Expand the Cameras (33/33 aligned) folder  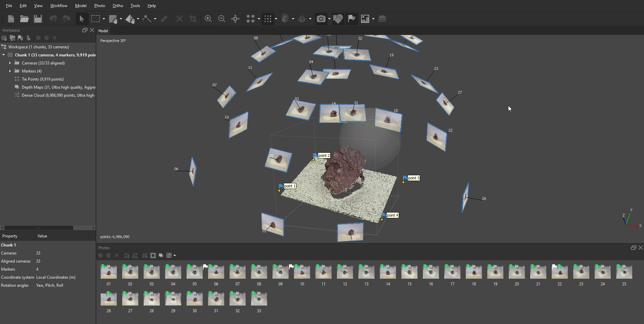point(10,63)
